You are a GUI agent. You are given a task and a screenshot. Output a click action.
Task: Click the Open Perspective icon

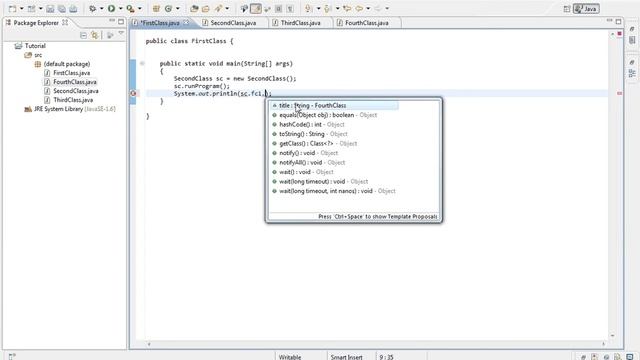pos(567,9)
